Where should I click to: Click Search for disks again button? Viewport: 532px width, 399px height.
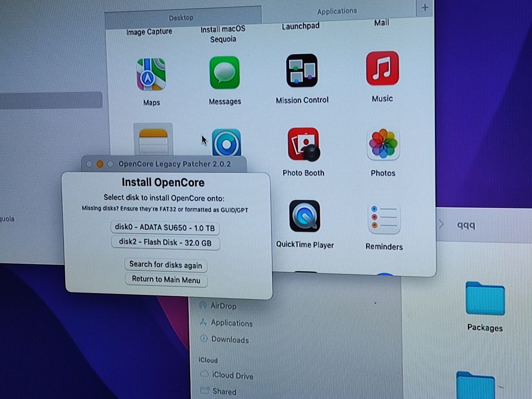pos(166,265)
